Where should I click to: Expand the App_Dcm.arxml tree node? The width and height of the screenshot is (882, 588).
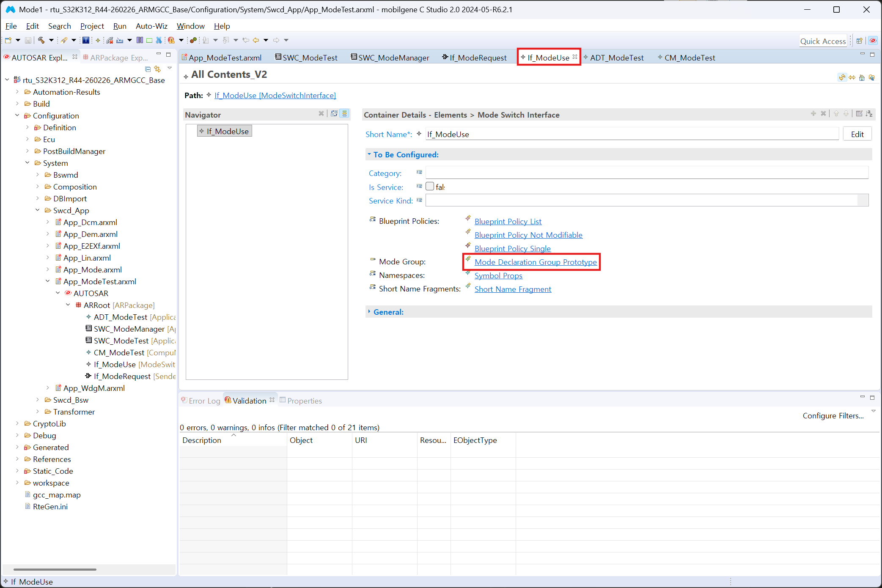[x=48, y=222]
